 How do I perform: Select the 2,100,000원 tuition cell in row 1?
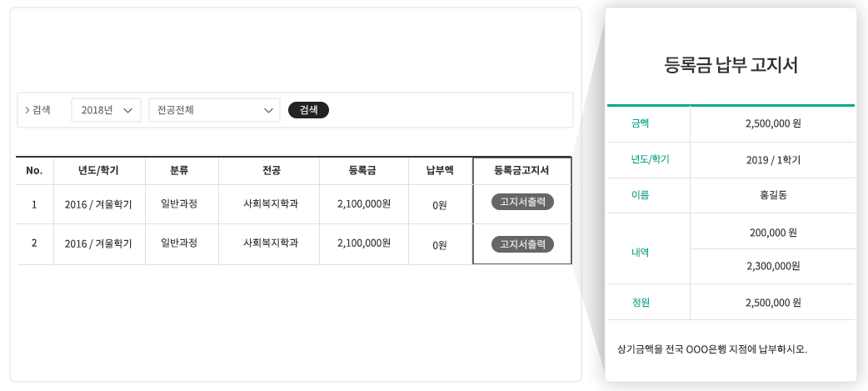[x=364, y=203]
